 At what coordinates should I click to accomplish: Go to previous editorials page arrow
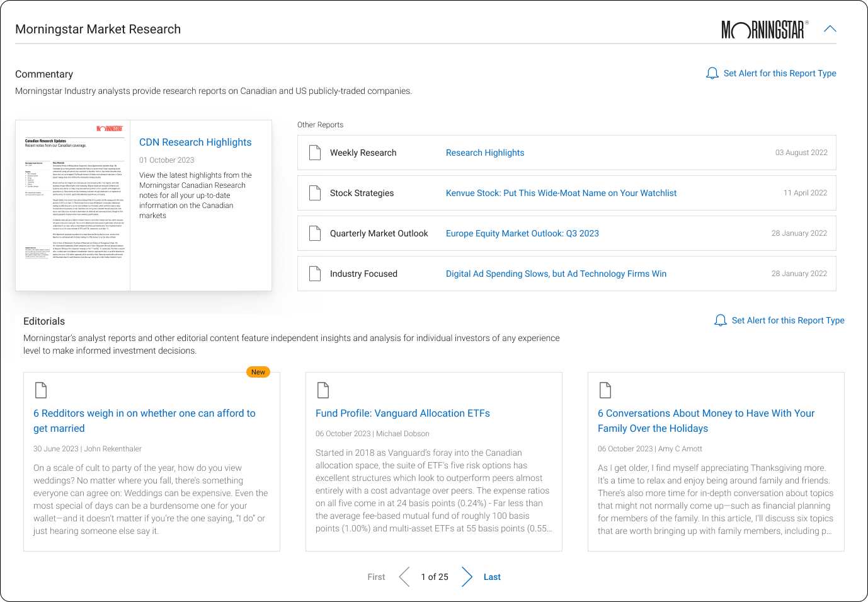click(x=404, y=577)
